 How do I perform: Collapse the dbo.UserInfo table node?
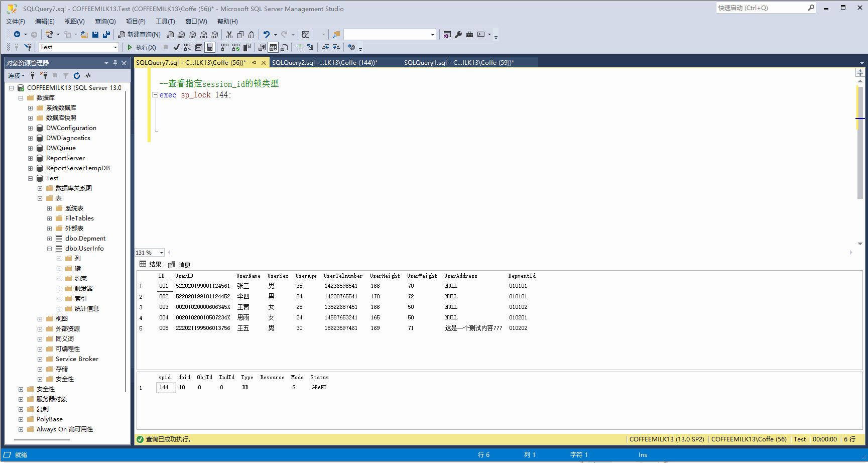[x=49, y=248]
